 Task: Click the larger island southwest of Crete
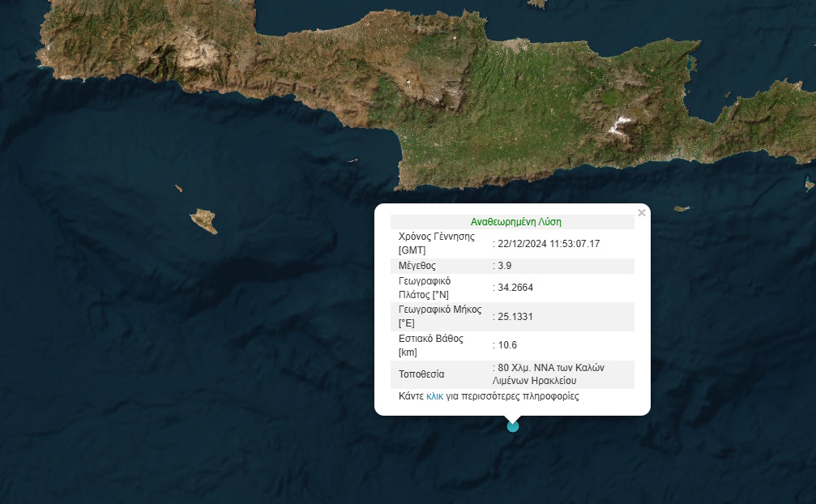point(203,220)
